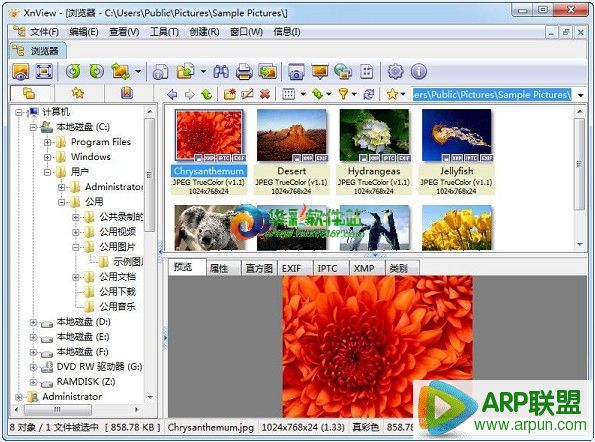
Task: Click the path address field
Action: coord(492,94)
